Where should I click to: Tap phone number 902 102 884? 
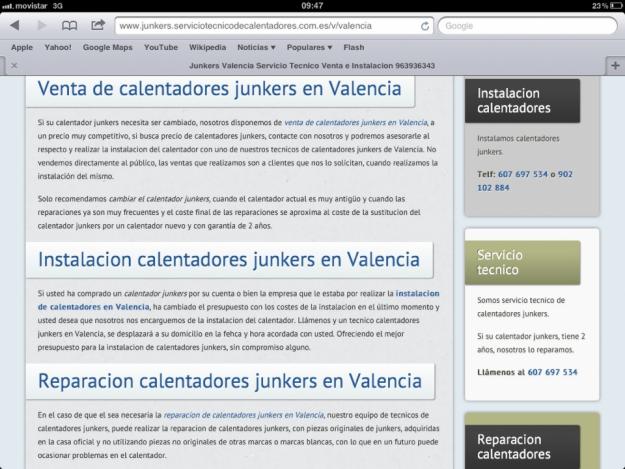525,181
